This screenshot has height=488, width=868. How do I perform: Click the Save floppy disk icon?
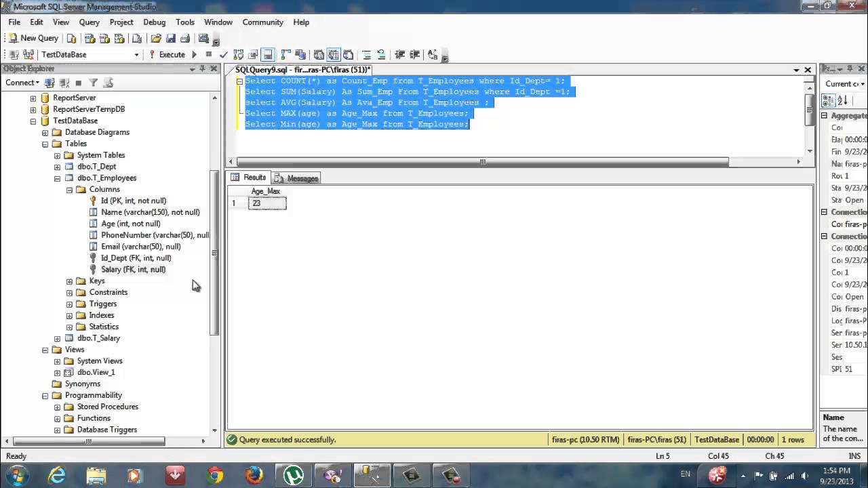pyautogui.click(x=170, y=38)
